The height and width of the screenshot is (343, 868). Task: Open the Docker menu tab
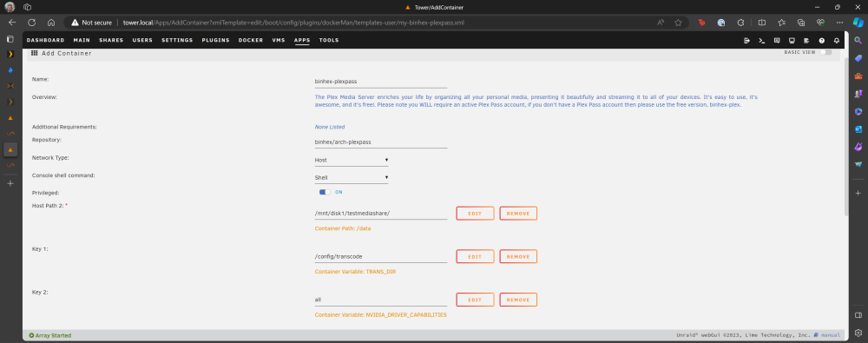coord(251,41)
